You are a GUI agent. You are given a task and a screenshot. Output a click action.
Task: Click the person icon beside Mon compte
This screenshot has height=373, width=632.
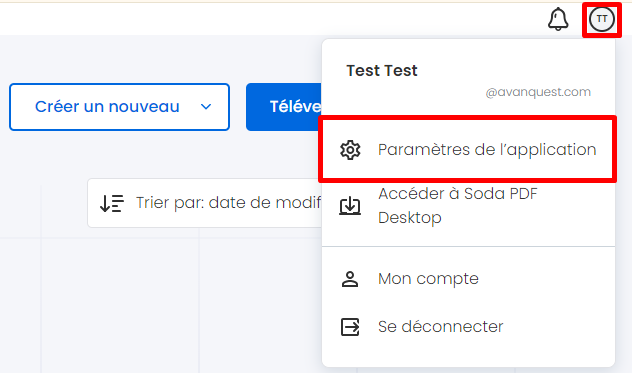350,279
